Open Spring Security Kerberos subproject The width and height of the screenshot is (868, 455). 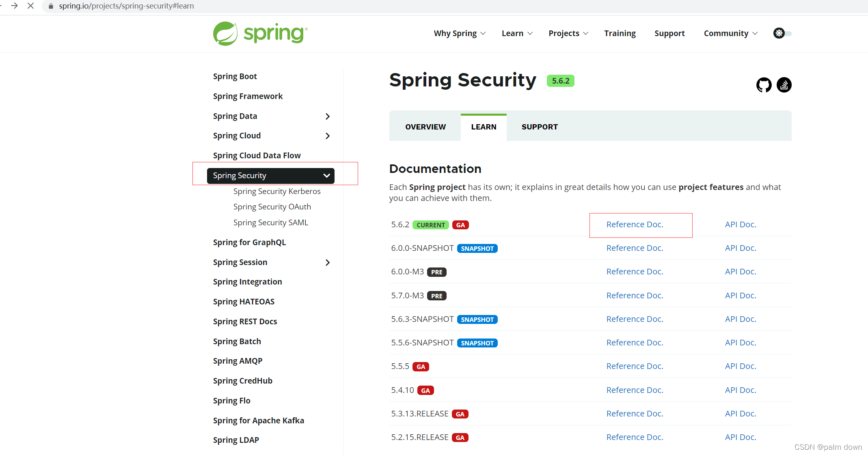click(x=277, y=191)
